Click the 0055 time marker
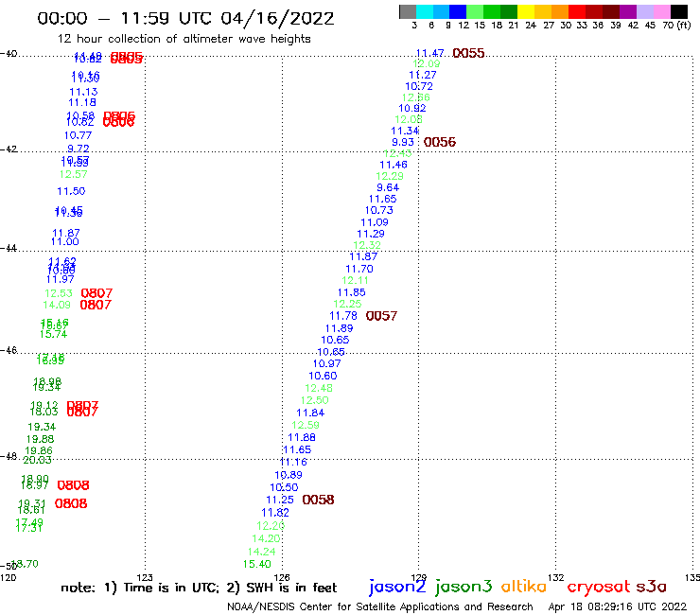 (468, 53)
